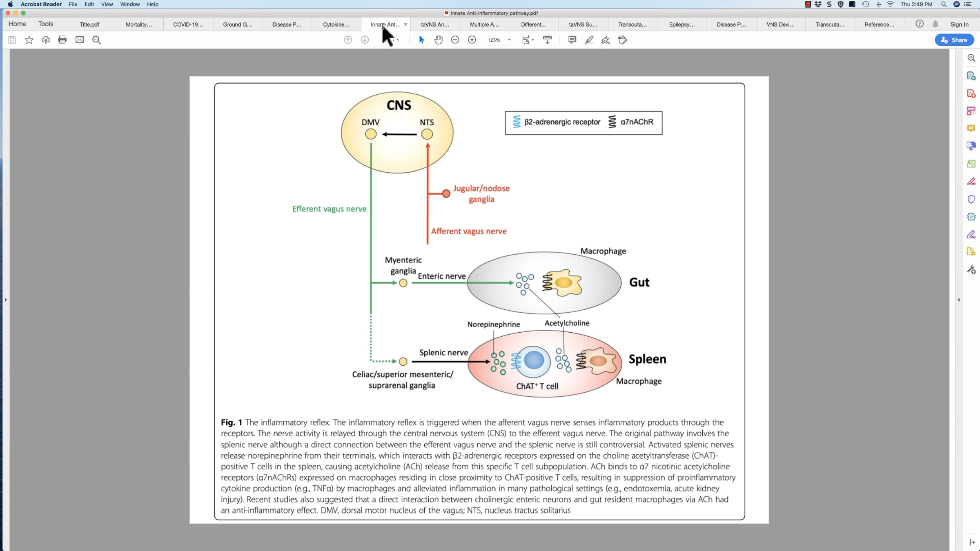The width and height of the screenshot is (980, 551).
Task: Bookmark with the star icon
Action: coord(29,40)
